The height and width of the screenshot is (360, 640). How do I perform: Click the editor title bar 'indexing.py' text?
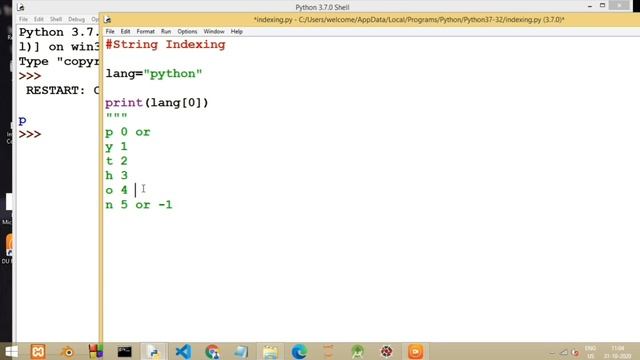(409, 19)
